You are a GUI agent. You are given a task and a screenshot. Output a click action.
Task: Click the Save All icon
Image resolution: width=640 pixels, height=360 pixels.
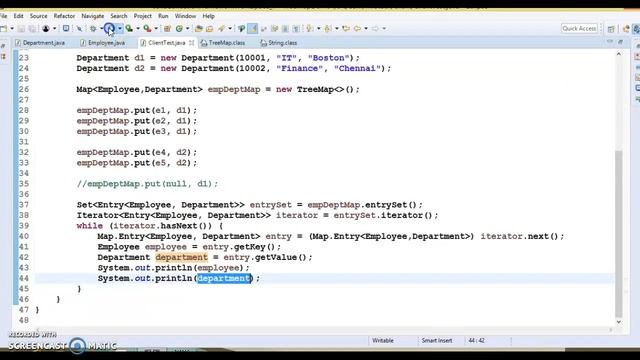point(32,29)
